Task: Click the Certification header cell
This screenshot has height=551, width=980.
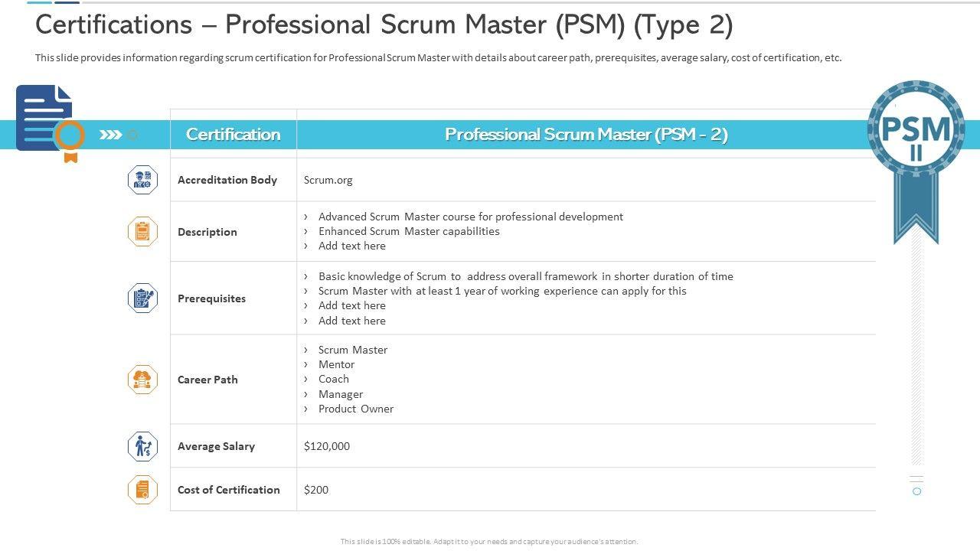Action: pos(233,135)
